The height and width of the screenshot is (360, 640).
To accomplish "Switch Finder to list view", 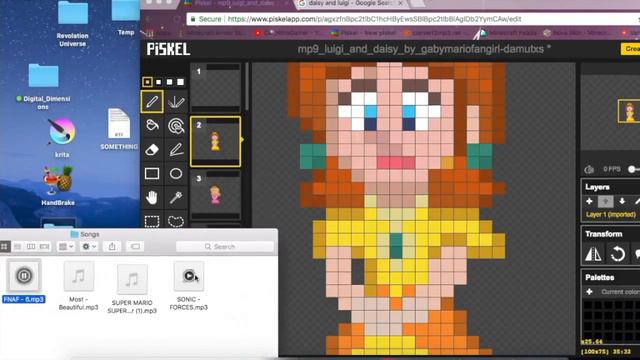I will pos(18,247).
